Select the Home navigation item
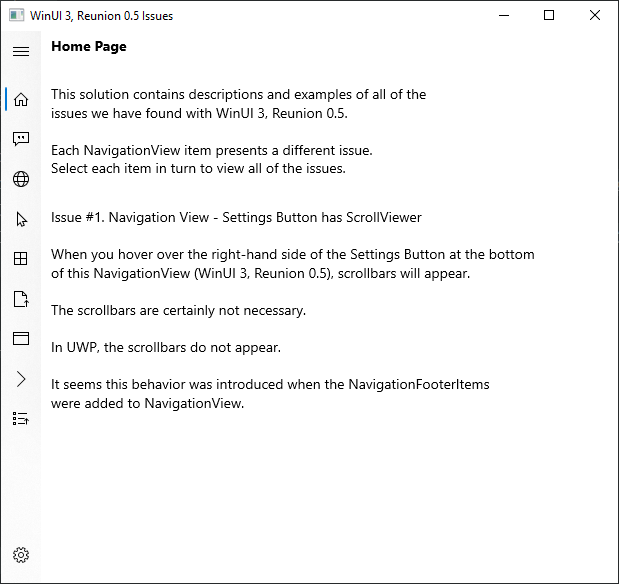 21,99
